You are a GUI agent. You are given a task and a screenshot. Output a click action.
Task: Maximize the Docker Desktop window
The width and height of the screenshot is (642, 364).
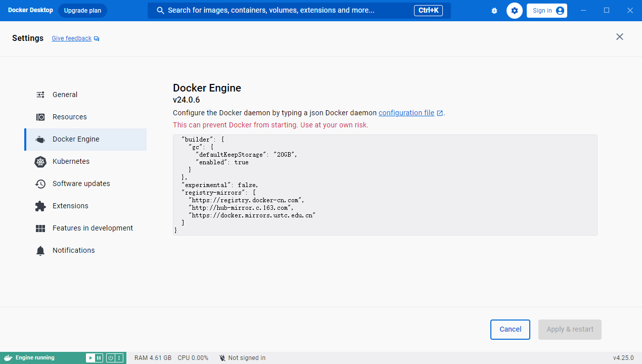pyautogui.click(x=607, y=11)
